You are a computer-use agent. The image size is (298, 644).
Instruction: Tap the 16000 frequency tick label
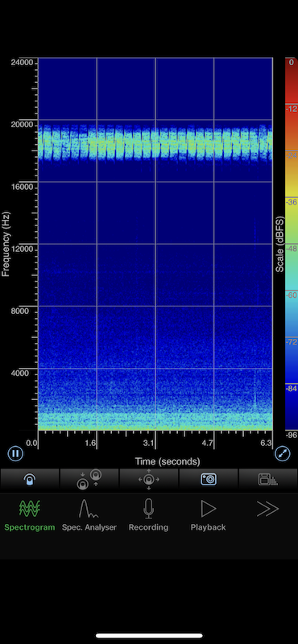click(x=23, y=187)
